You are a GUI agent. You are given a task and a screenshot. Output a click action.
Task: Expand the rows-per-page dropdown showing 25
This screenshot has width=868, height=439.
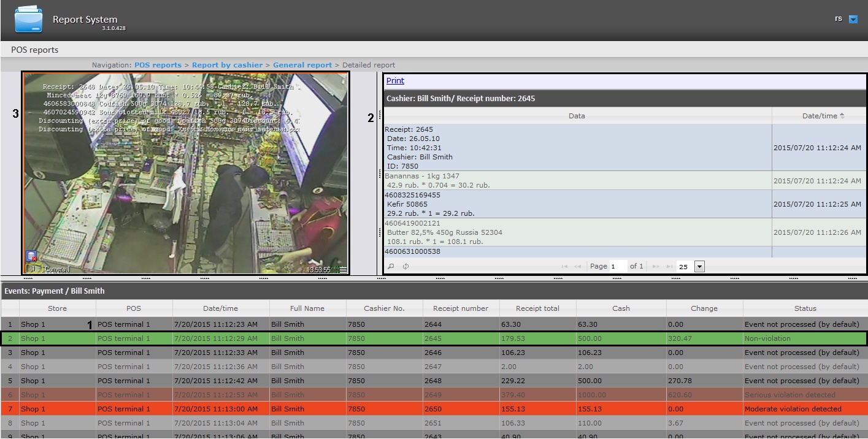coord(699,267)
